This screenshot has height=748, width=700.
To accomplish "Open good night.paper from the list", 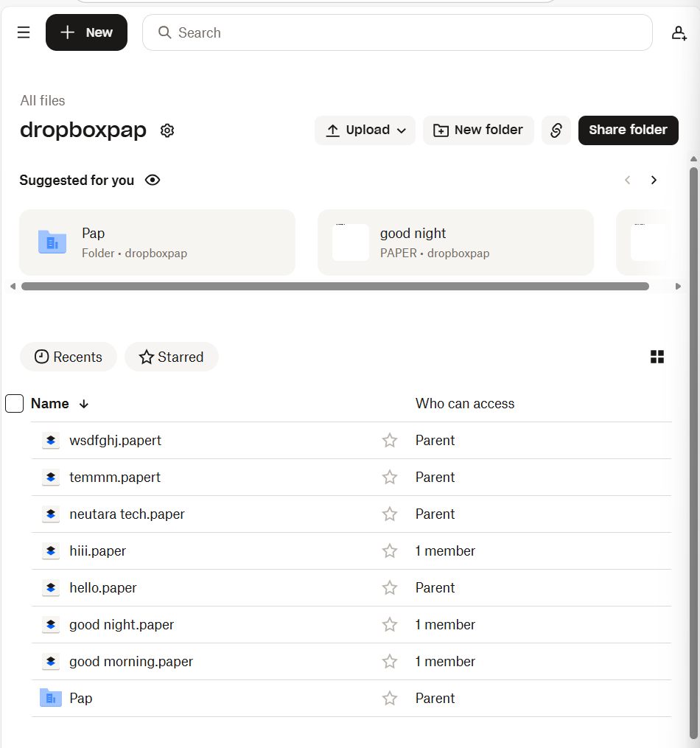I will click(122, 624).
